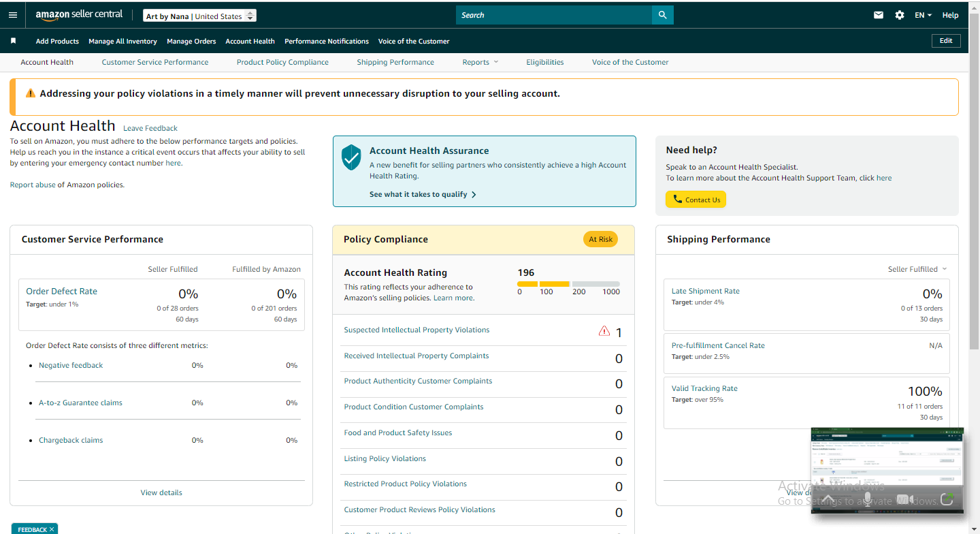Screen dimensions: 980x534
Task: Click the '11 of 11 orders' text
Action: (x=920, y=407)
